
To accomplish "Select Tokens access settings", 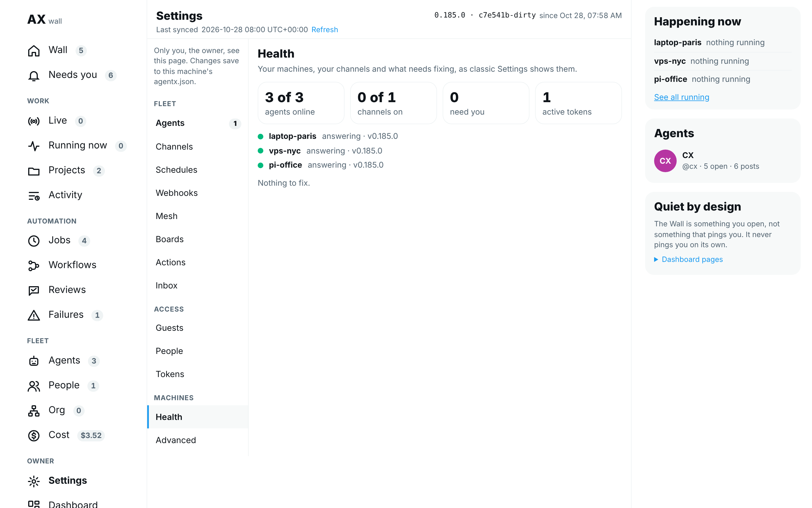I will (x=198, y=374).
